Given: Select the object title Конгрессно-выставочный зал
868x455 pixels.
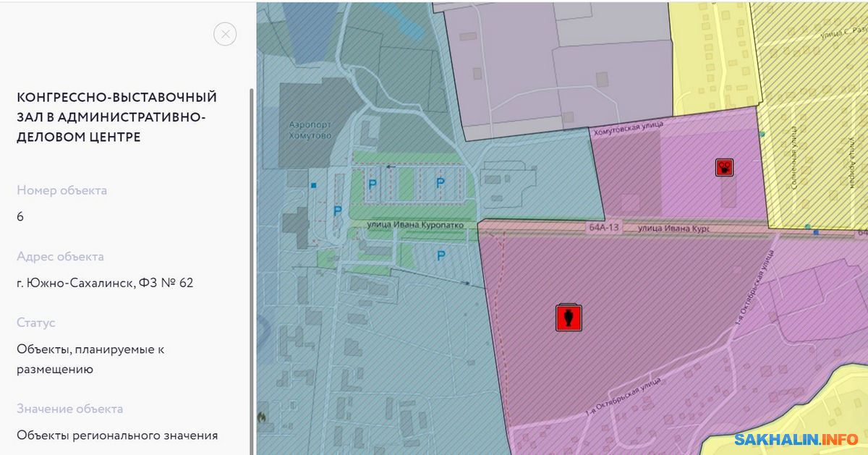Looking at the screenshot, I should (x=116, y=116).
